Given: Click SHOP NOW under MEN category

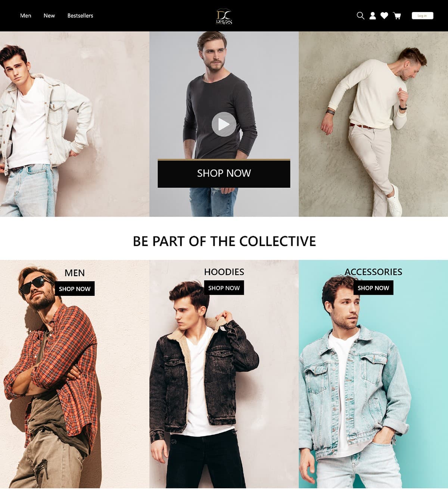Looking at the screenshot, I should pyautogui.click(x=75, y=289).
